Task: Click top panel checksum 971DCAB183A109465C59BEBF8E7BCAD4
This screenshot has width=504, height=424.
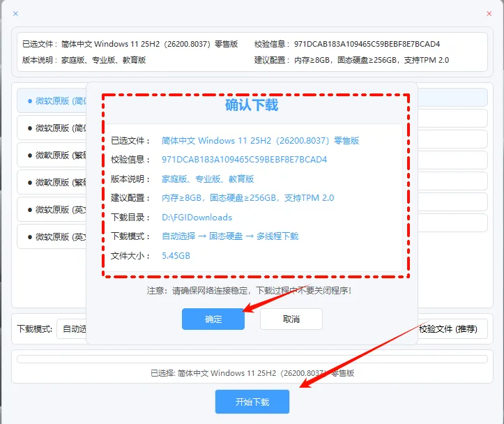Action: point(367,44)
